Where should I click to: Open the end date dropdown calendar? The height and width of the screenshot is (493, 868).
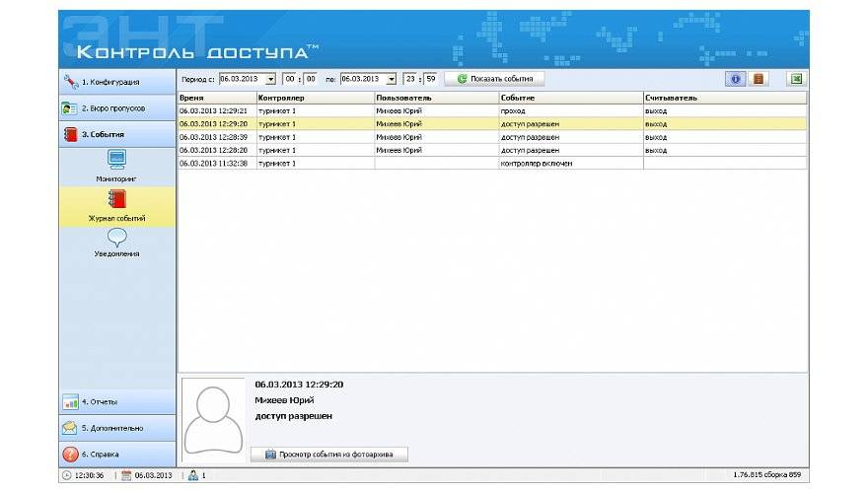(392, 79)
